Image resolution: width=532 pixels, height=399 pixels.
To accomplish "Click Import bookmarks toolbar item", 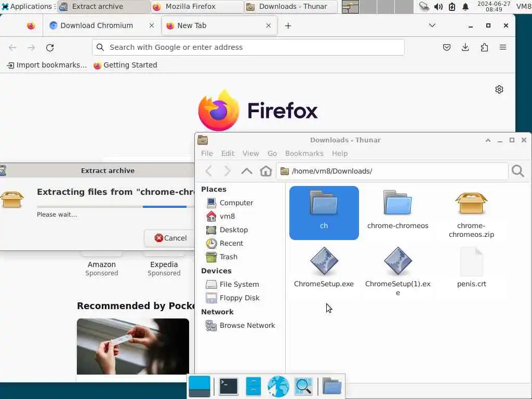I will coord(47,65).
